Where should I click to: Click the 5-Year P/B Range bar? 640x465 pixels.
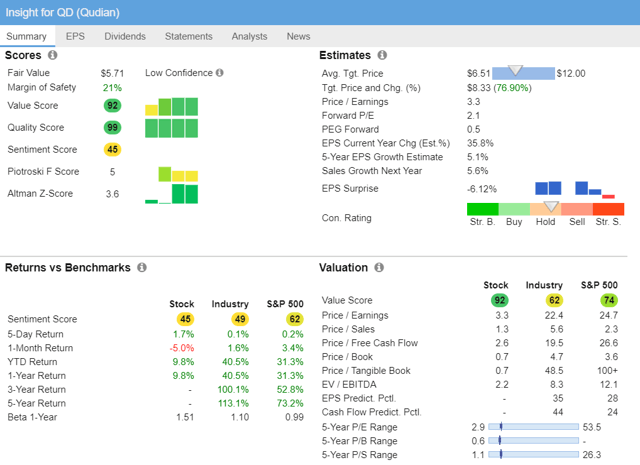[533, 441]
